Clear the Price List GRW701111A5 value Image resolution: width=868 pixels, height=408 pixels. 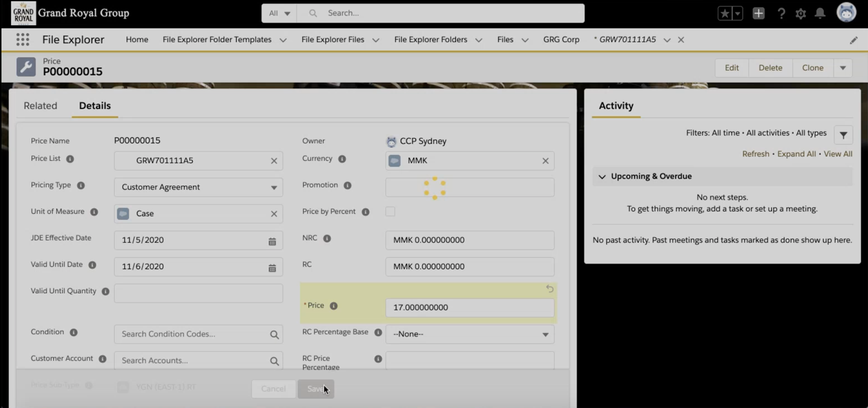pyautogui.click(x=274, y=161)
